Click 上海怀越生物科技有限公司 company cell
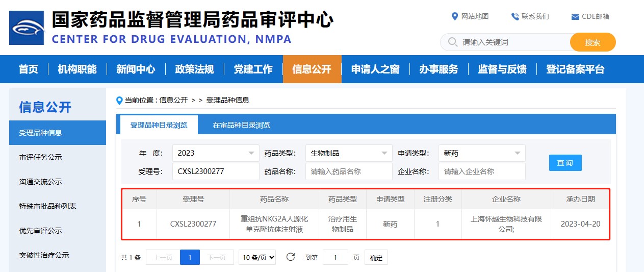This screenshot has width=644, height=272. tap(506, 224)
